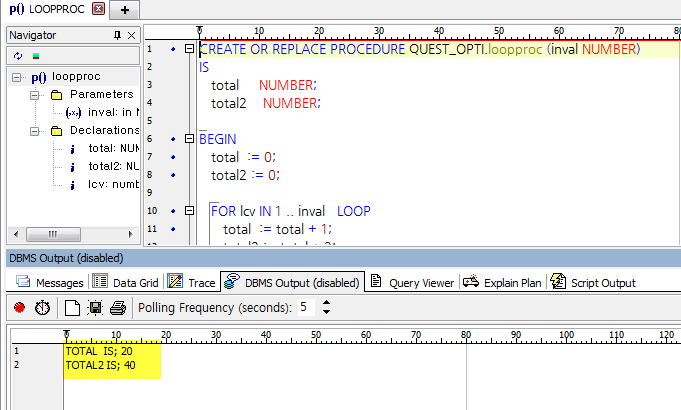Toggle DBMS output with red record button

[19, 307]
